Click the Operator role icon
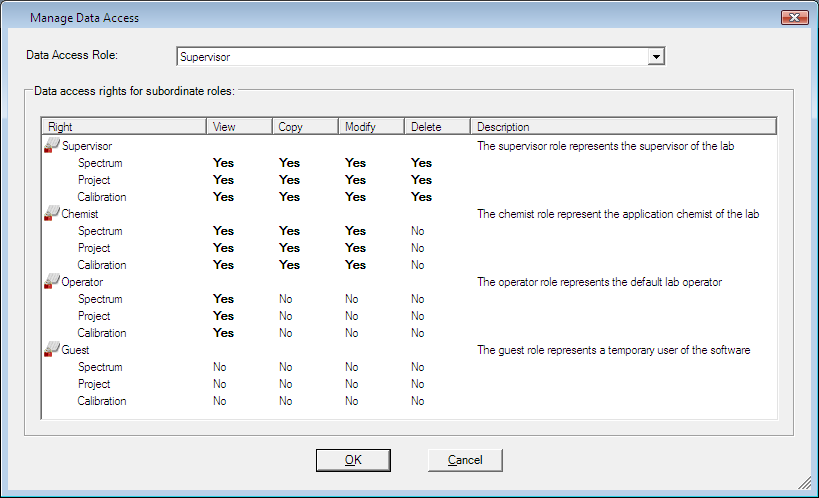 click(x=51, y=282)
